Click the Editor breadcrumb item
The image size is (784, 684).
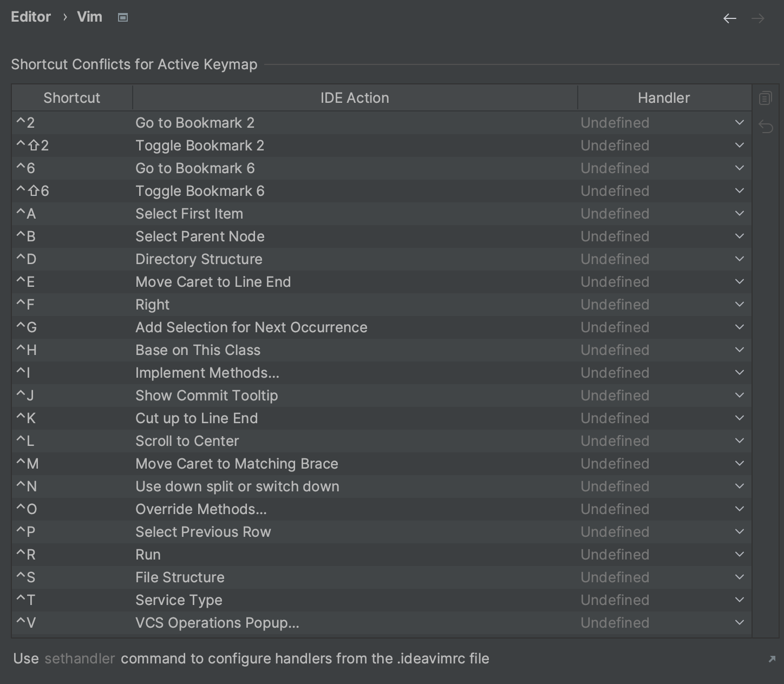[x=31, y=17]
